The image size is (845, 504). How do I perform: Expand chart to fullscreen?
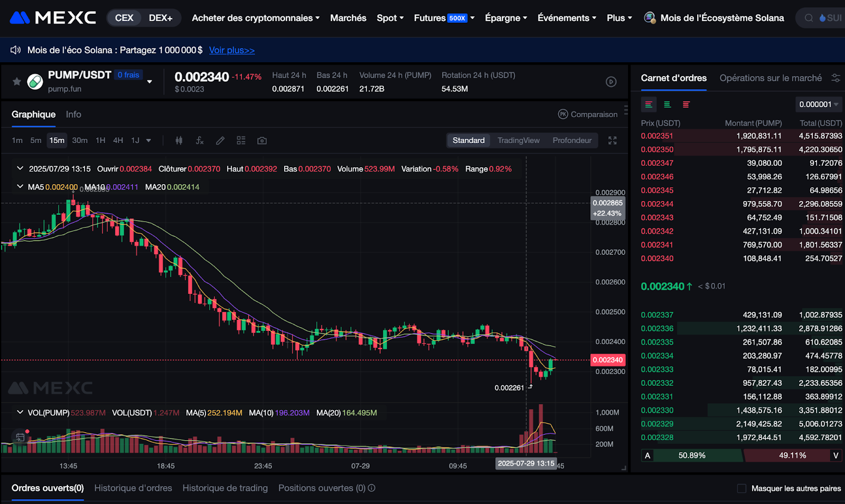pos(613,140)
